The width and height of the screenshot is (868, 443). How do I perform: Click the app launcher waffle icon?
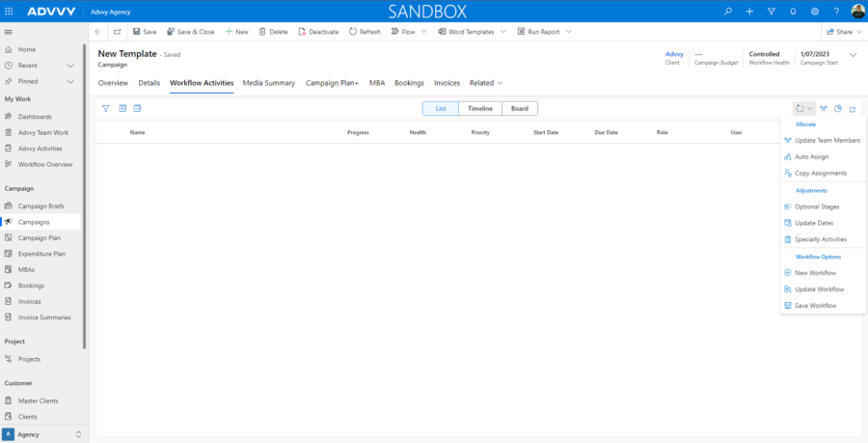pyautogui.click(x=10, y=11)
